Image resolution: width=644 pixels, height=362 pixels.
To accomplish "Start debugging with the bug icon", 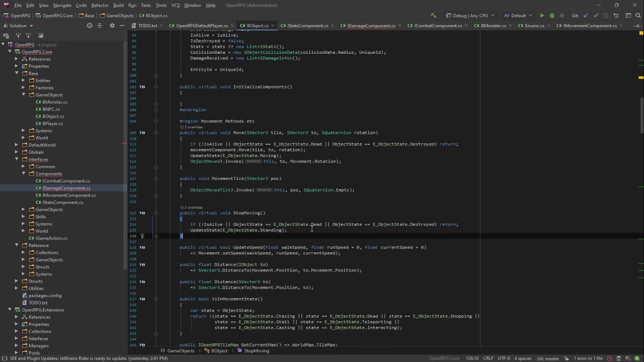I will 552,16.
